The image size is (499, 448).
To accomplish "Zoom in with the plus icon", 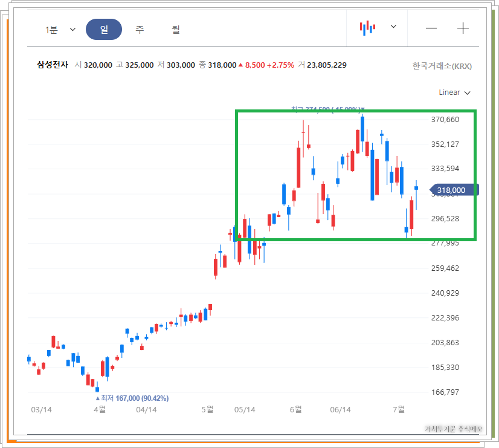I will pos(463,28).
